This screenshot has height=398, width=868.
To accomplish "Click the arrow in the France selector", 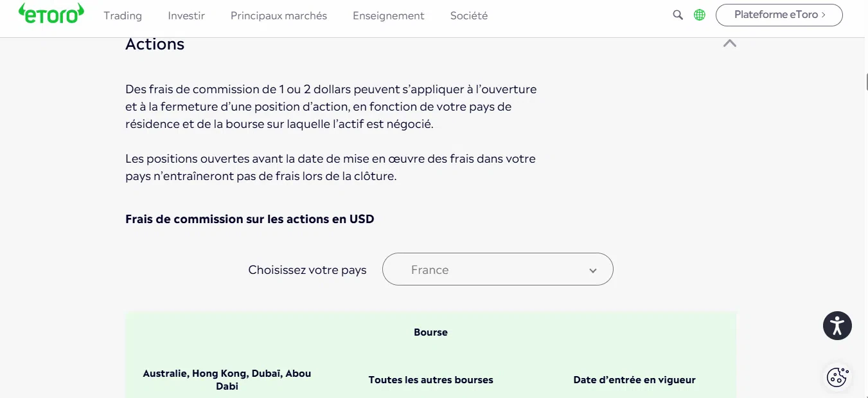I will pyautogui.click(x=593, y=271).
